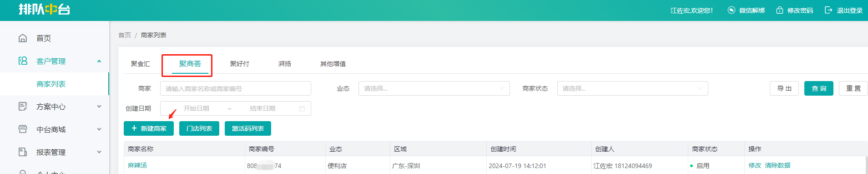The image size is (868, 174).
Task: Open the 门店列表 button
Action: pos(199,128)
